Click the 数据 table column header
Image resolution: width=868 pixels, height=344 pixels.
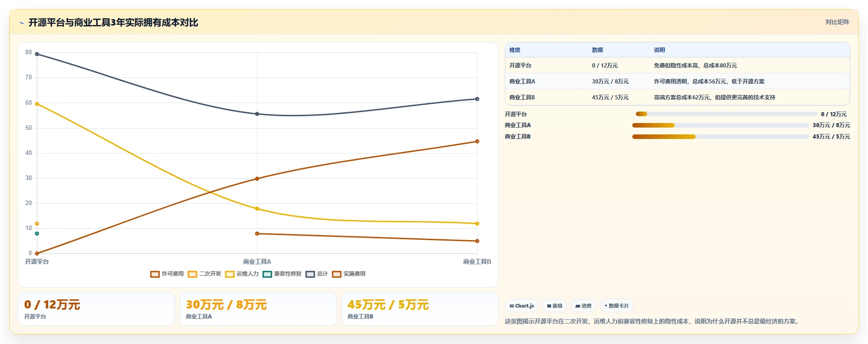598,50
